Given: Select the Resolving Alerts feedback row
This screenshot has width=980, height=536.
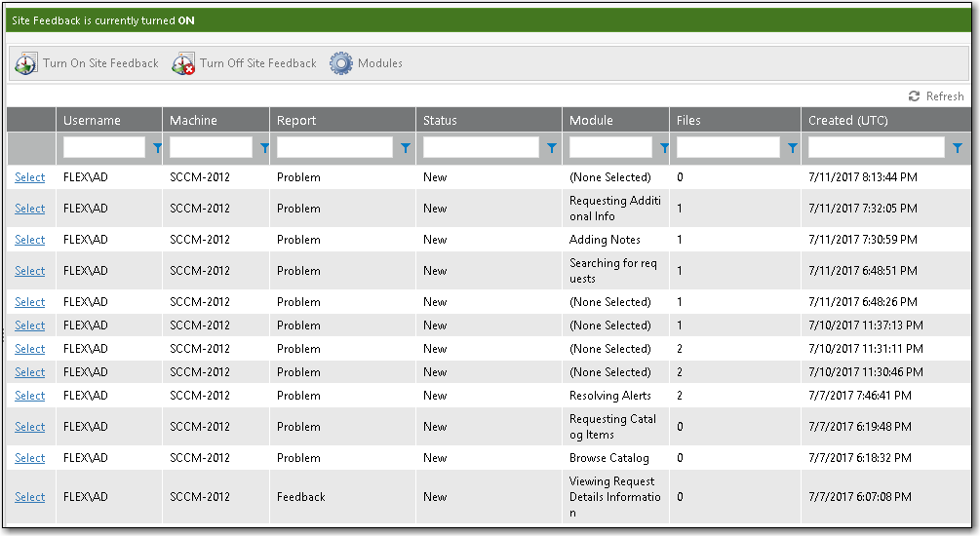Looking at the screenshot, I should point(29,396).
